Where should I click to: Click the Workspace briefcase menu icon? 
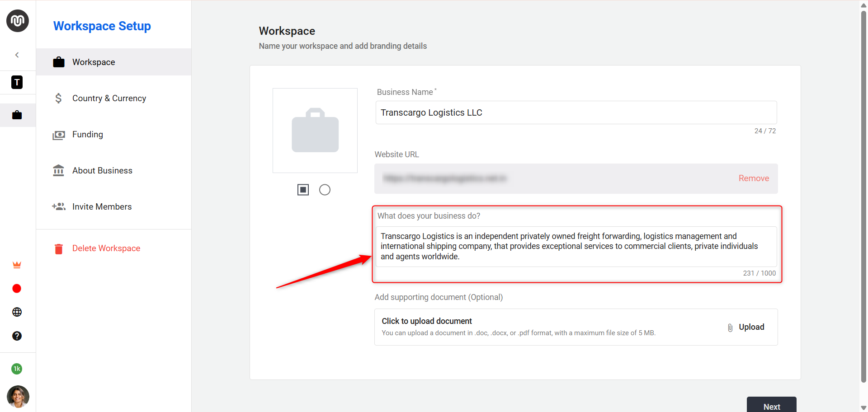[x=59, y=62]
